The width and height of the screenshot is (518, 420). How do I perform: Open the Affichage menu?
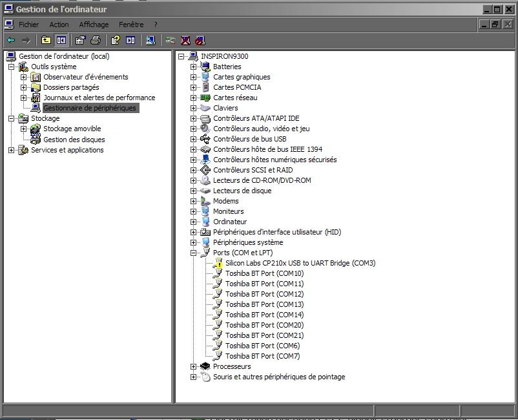[x=94, y=25]
